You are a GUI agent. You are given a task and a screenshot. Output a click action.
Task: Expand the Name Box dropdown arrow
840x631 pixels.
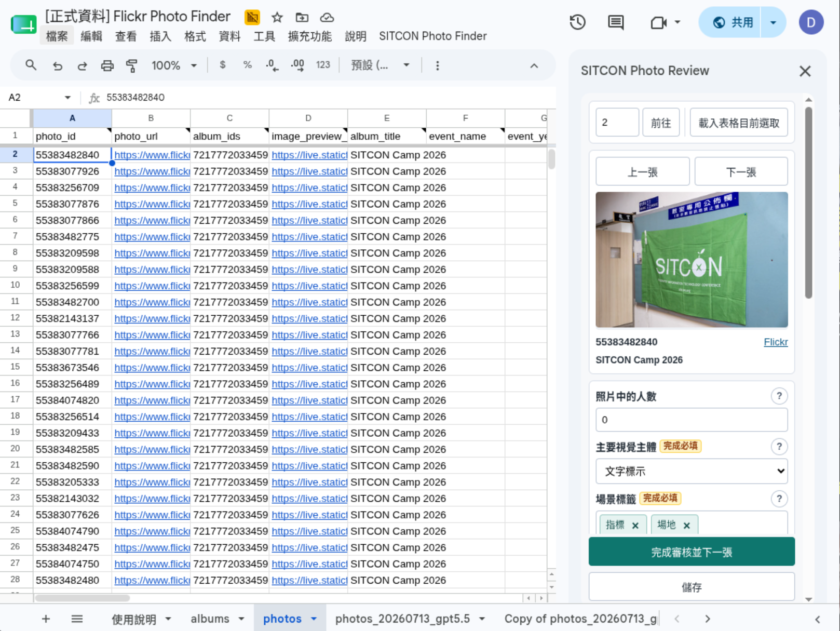67,98
